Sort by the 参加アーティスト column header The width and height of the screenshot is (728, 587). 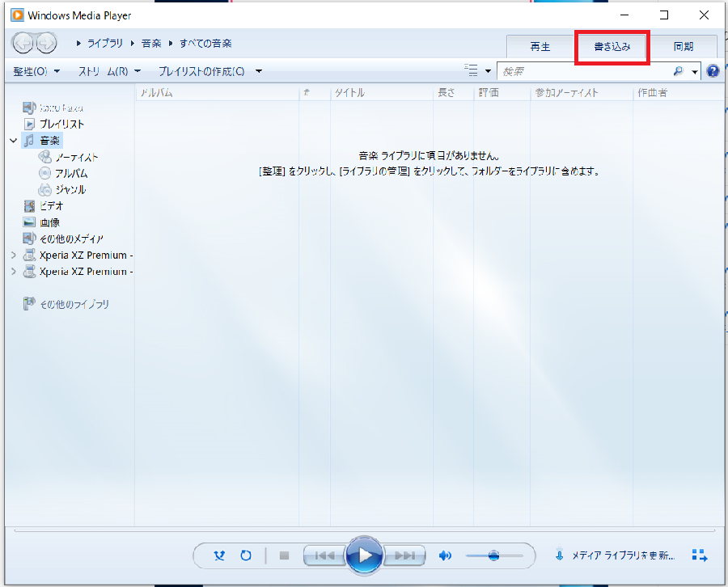click(x=582, y=93)
